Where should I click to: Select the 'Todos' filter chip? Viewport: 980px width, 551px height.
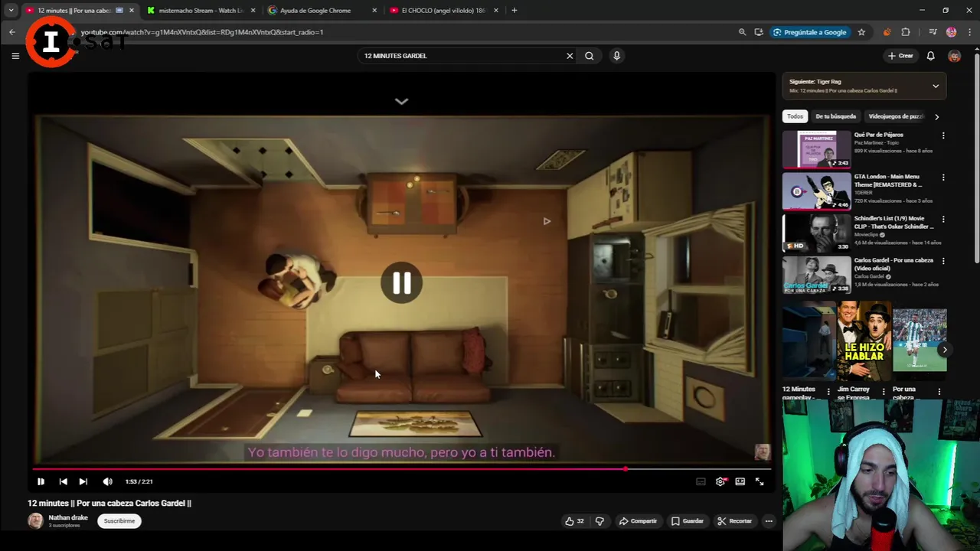point(795,116)
